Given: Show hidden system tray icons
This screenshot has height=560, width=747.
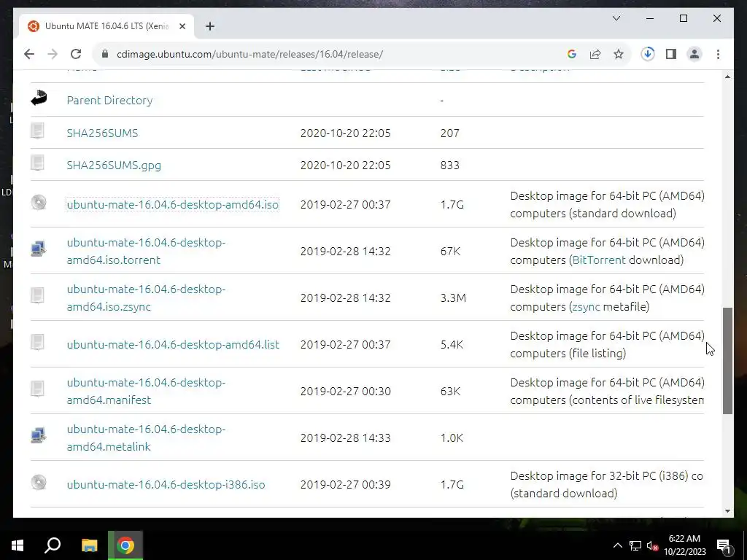Looking at the screenshot, I should tap(617, 545).
